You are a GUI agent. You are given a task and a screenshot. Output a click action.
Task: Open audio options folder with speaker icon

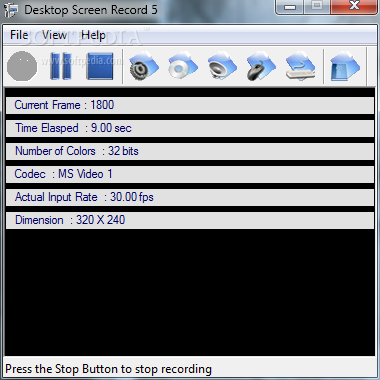click(222, 66)
